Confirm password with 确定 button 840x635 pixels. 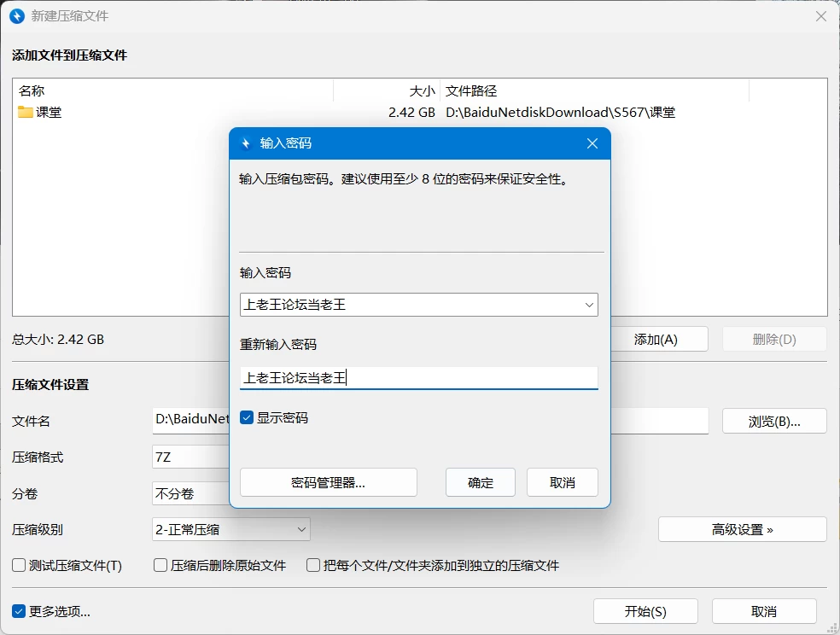[481, 482]
